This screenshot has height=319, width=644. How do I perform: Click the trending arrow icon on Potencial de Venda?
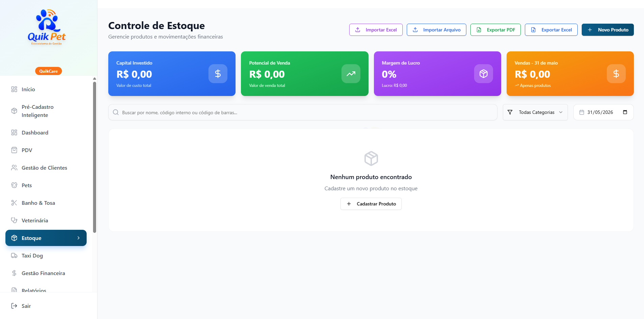[x=351, y=74]
